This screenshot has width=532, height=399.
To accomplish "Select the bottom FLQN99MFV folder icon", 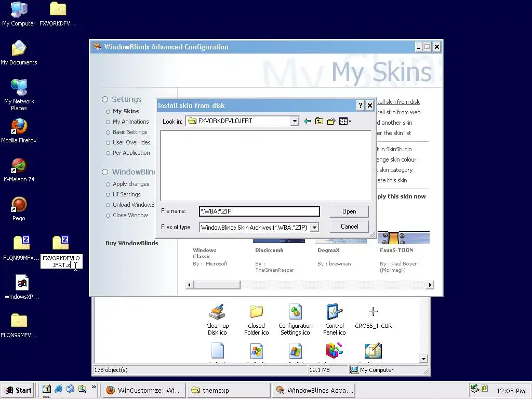I will [19, 325].
